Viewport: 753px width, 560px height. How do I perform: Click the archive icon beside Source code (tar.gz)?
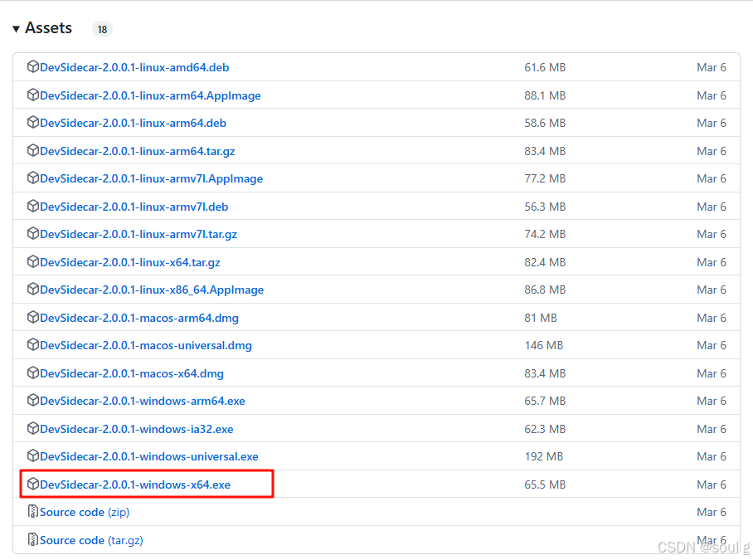[32, 540]
